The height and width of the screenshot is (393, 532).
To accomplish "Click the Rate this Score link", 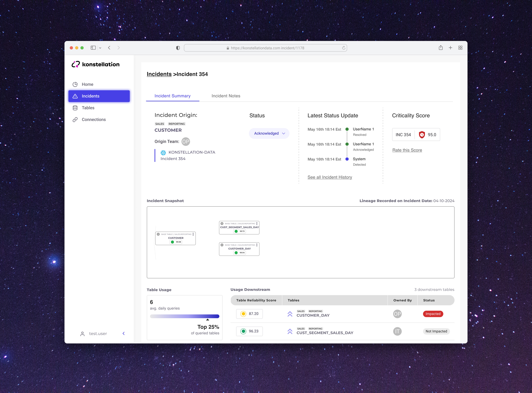I will pyautogui.click(x=407, y=150).
